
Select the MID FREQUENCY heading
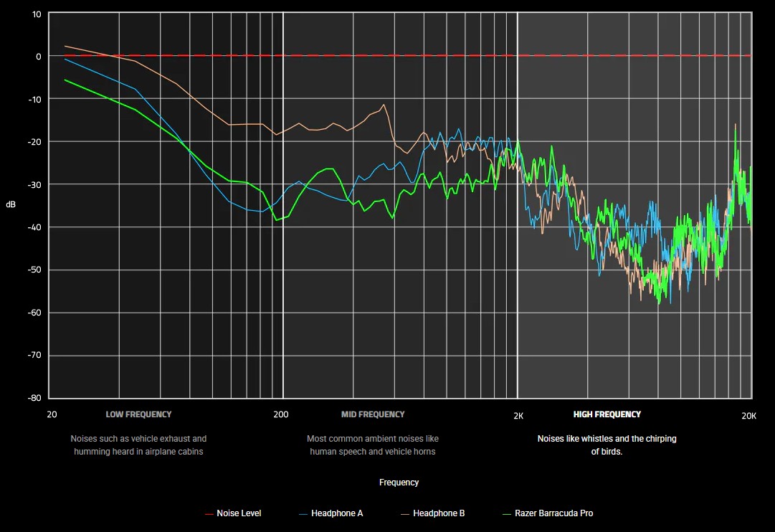coord(373,414)
